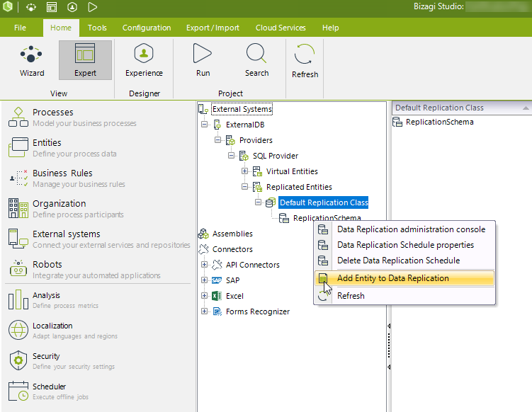Click the upper splitter collapse arrow

(389, 326)
